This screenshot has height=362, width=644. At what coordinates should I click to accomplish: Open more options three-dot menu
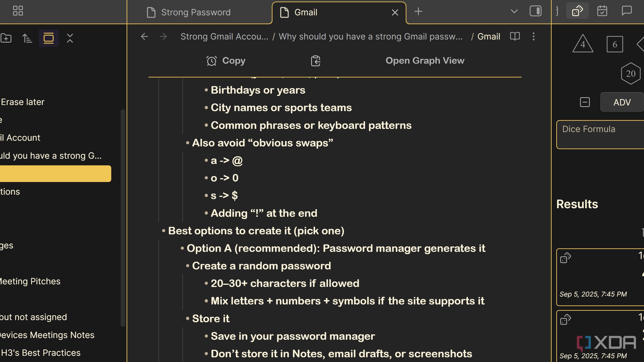tap(533, 36)
